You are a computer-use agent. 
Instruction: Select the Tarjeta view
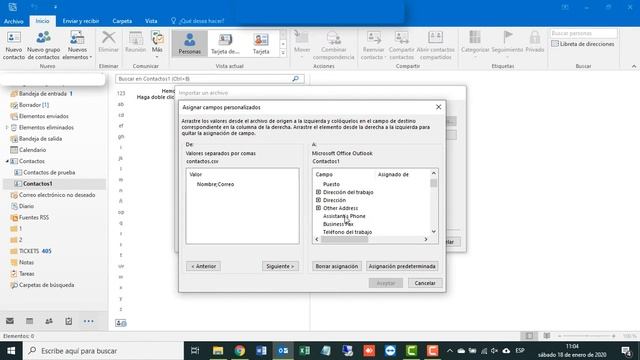261,43
